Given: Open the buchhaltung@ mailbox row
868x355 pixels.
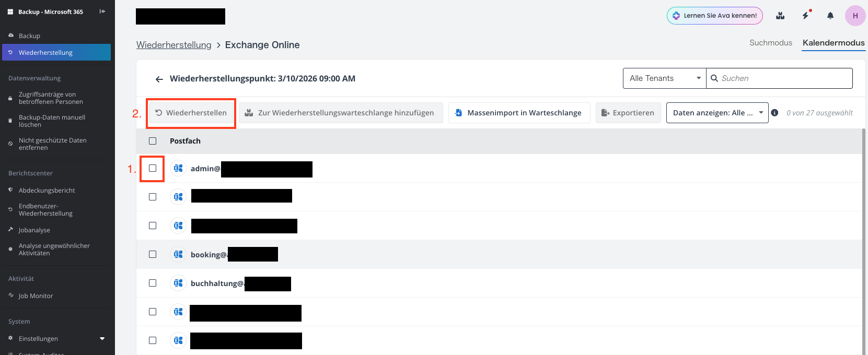Looking at the screenshot, I should pos(499,283).
